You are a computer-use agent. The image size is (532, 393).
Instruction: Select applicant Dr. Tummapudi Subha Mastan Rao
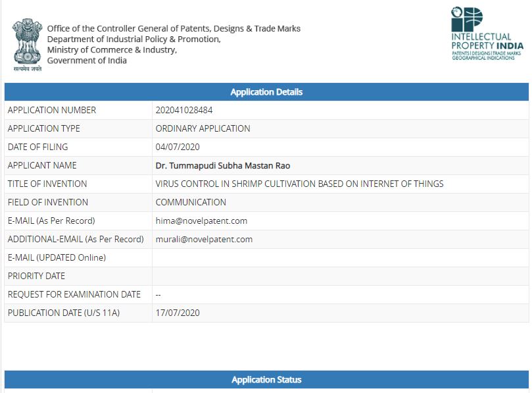(222, 166)
